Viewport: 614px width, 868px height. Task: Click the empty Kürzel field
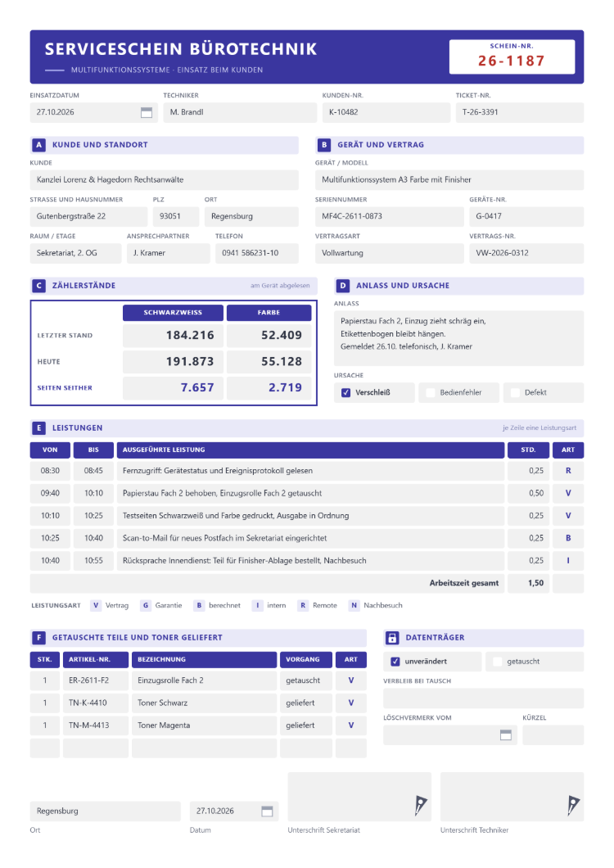[553, 735]
